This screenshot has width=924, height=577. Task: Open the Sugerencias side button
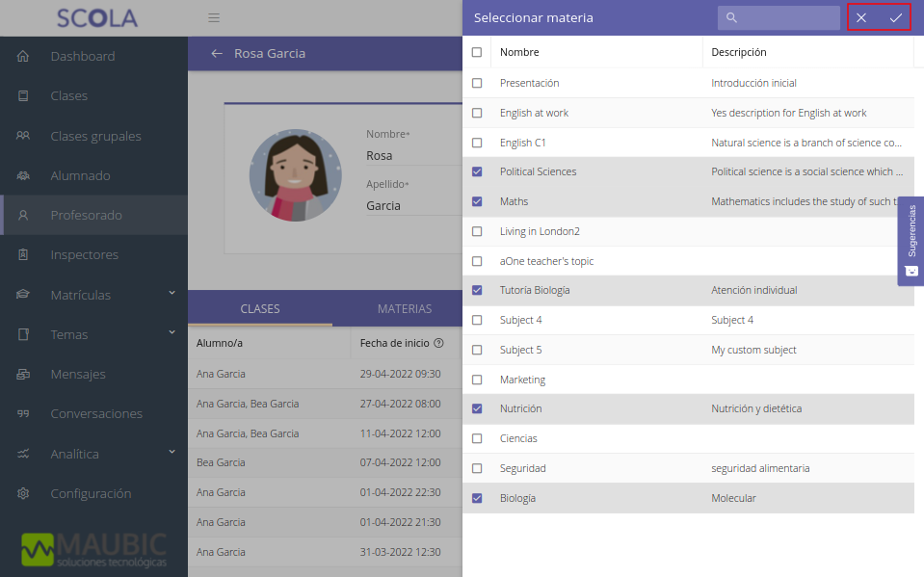(911, 241)
